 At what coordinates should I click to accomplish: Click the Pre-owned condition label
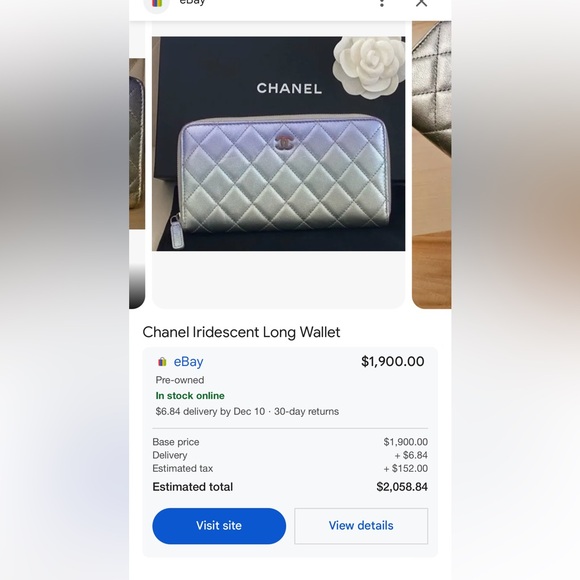180,380
